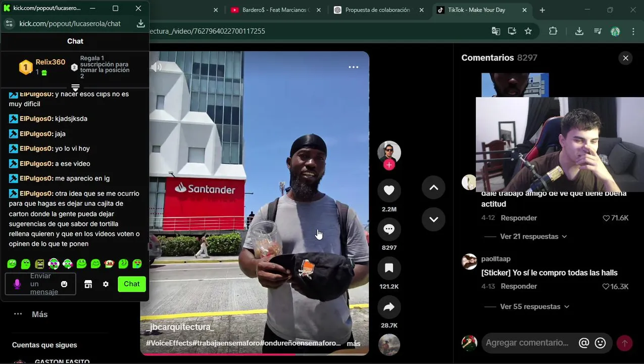Close the Comentarios panel
The width and height of the screenshot is (644, 364).
tap(625, 58)
